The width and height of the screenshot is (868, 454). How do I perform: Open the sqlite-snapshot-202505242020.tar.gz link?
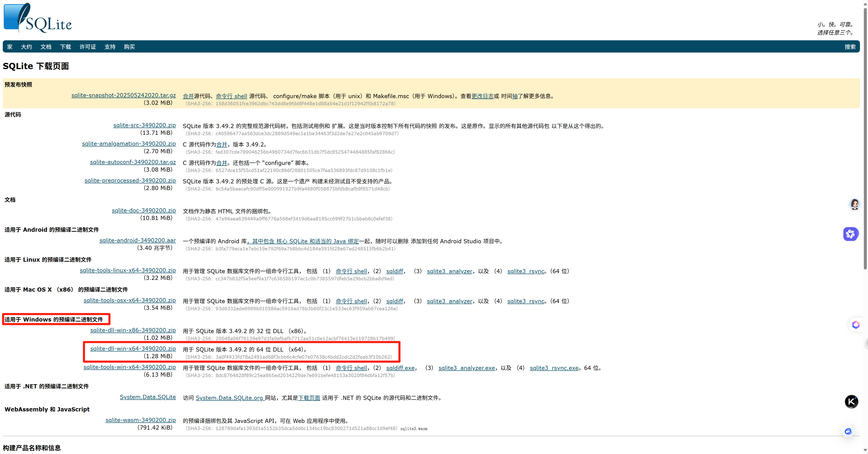click(123, 95)
